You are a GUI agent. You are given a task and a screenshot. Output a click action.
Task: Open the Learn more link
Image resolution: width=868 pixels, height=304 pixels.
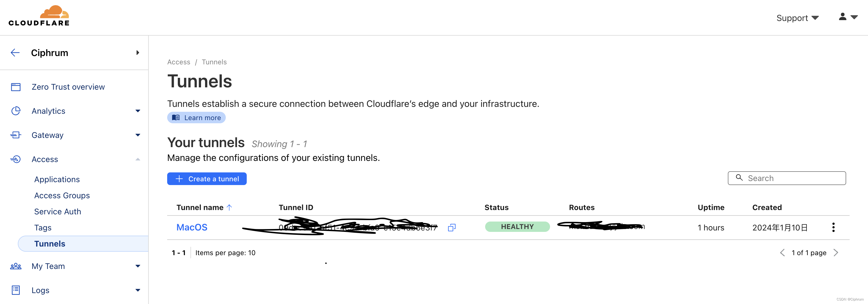[x=196, y=117]
